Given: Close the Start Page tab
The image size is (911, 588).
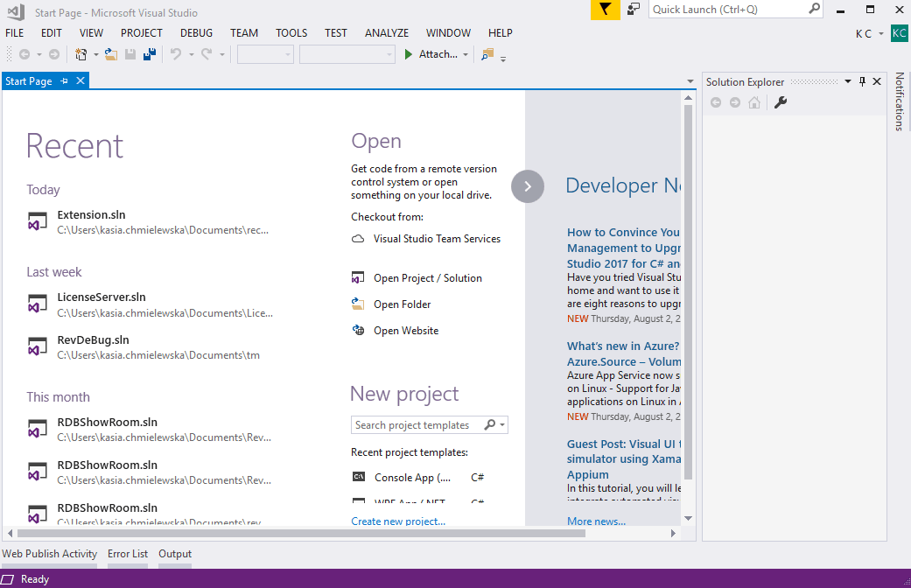Looking at the screenshot, I should [81, 80].
